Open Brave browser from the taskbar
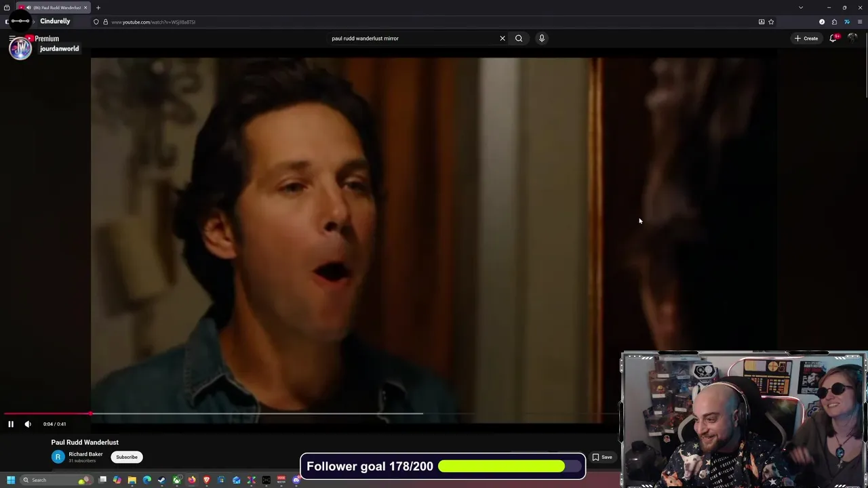Screen dimensions: 868x488 point(207,480)
